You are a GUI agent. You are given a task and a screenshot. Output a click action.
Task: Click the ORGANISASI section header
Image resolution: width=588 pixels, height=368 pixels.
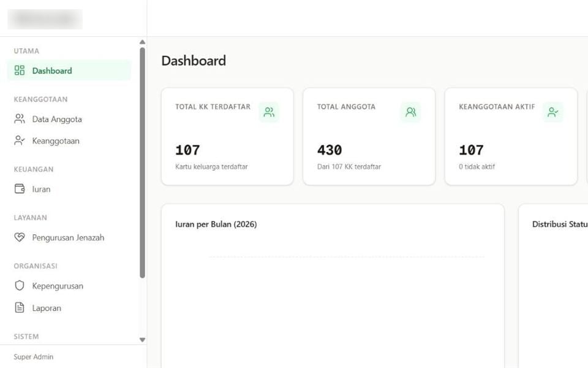tap(36, 266)
